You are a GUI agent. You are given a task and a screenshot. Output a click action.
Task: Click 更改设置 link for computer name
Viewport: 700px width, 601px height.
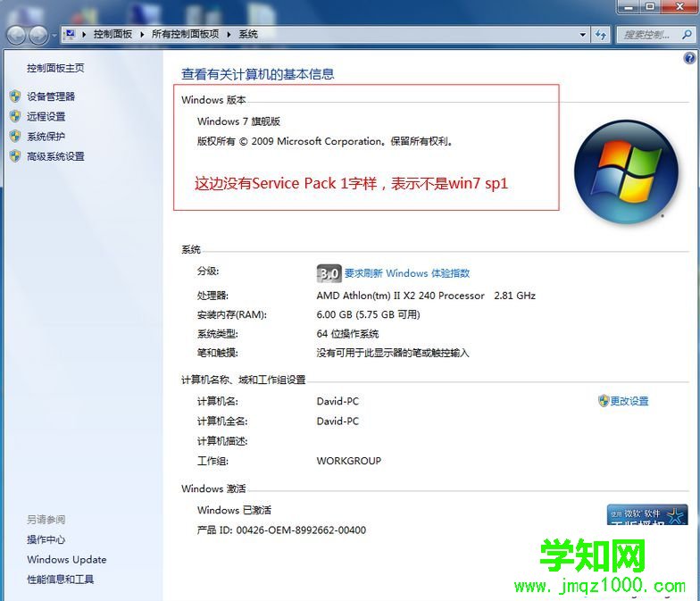(629, 401)
